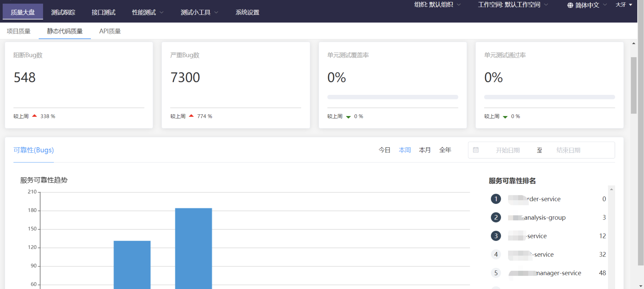Click red up arrow under 严重Bug数
Image resolution: width=644 pixels, height=289 pixels.
(x=191, y=116)
